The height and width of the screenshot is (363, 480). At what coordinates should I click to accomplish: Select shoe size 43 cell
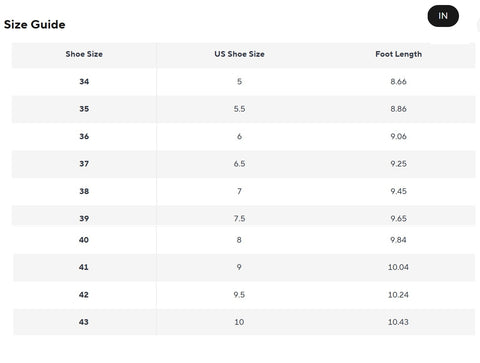(84, 322)
